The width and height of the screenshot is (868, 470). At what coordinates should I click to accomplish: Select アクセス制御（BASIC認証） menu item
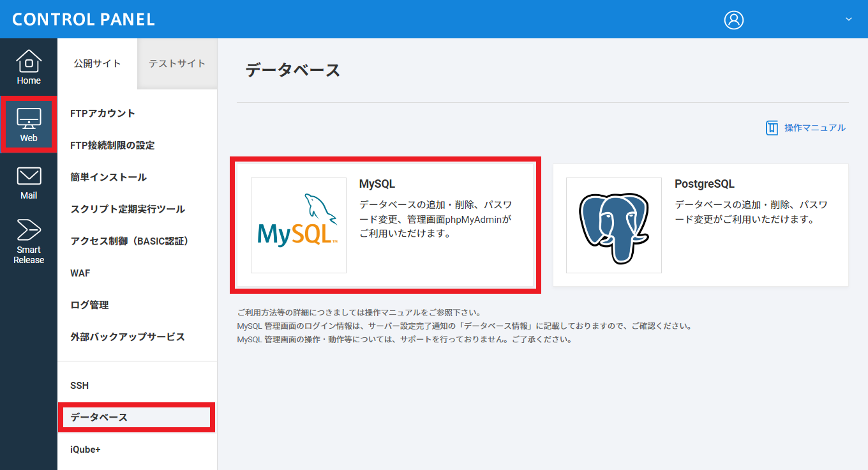129,241
